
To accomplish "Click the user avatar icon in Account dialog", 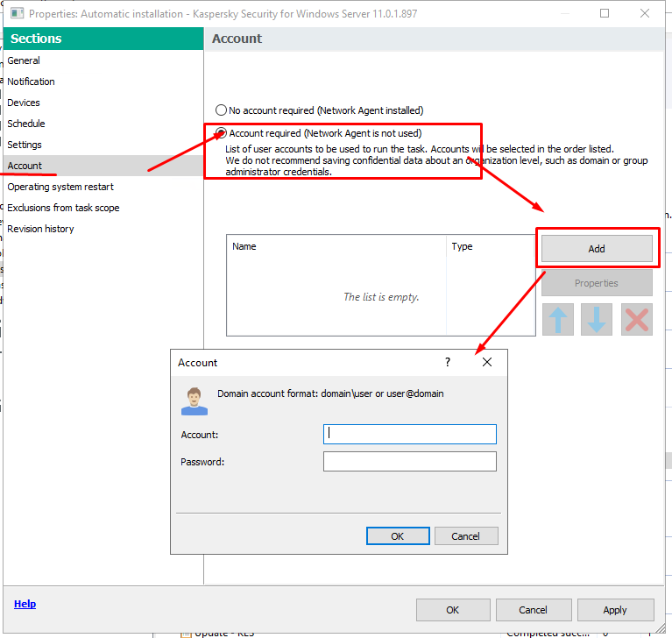I will click(x=195, y=401).
